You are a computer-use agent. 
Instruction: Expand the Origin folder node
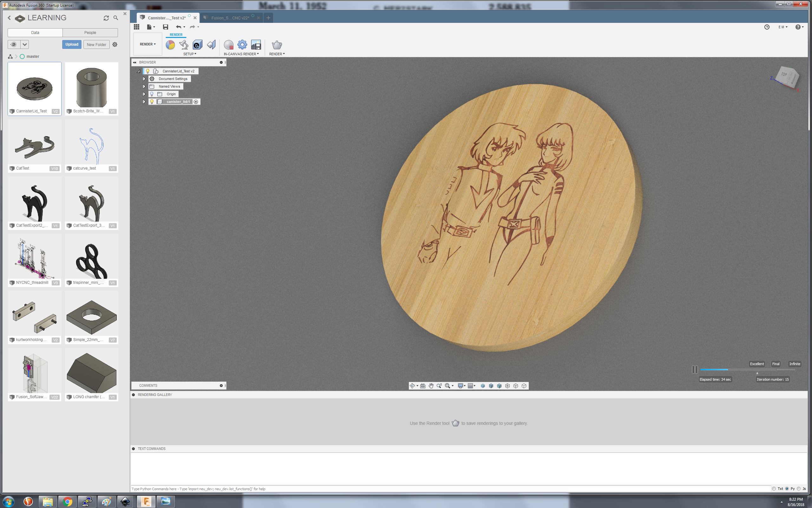point(144,94)
